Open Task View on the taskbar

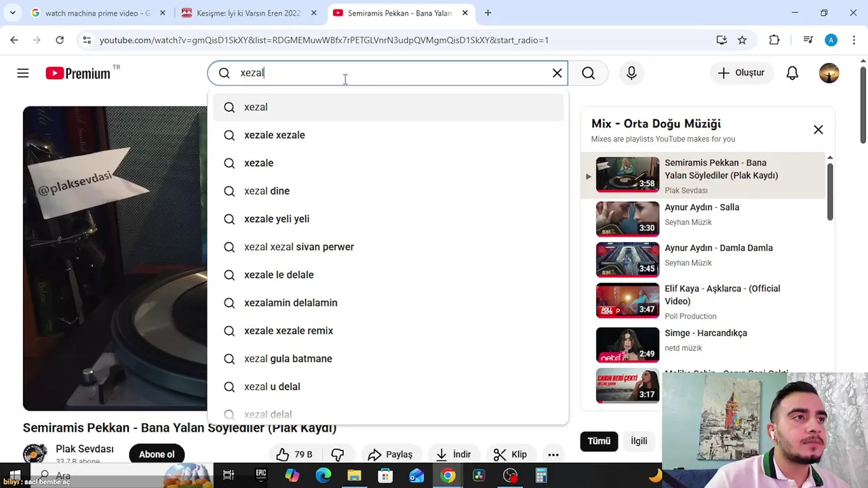tap(229, 476)
